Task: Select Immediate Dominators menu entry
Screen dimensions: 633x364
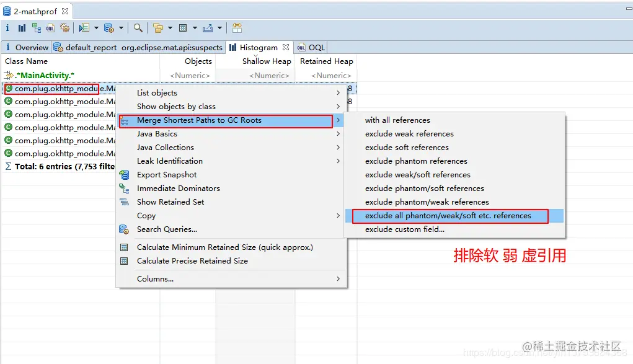Action: 231,189
